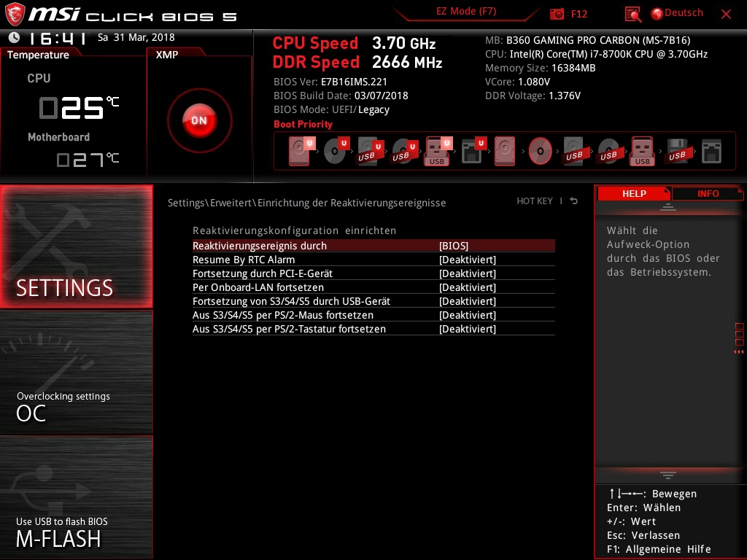Click the BIOS Ver: E7B16IMS.221 text
The image size is (747, 560).
(330, 82)
